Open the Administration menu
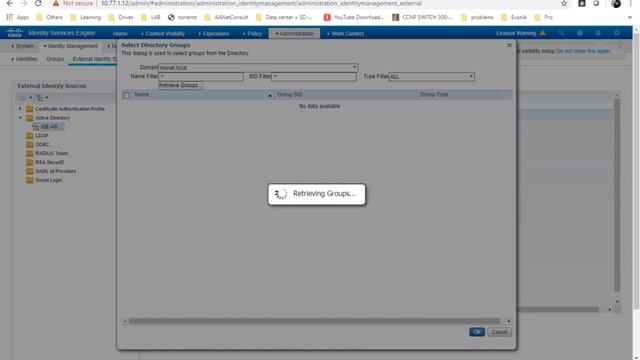The height and width of the screenshot is (360, 640). point(294,33)
